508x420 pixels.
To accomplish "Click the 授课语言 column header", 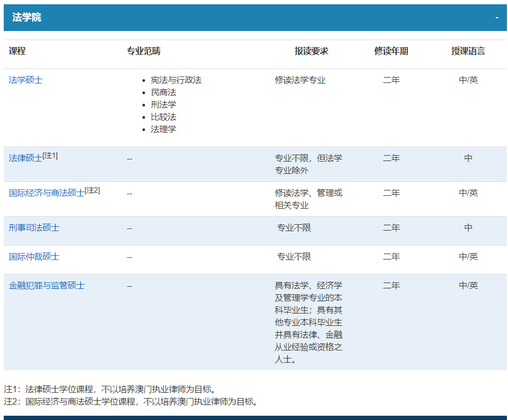I will (468, 51).
